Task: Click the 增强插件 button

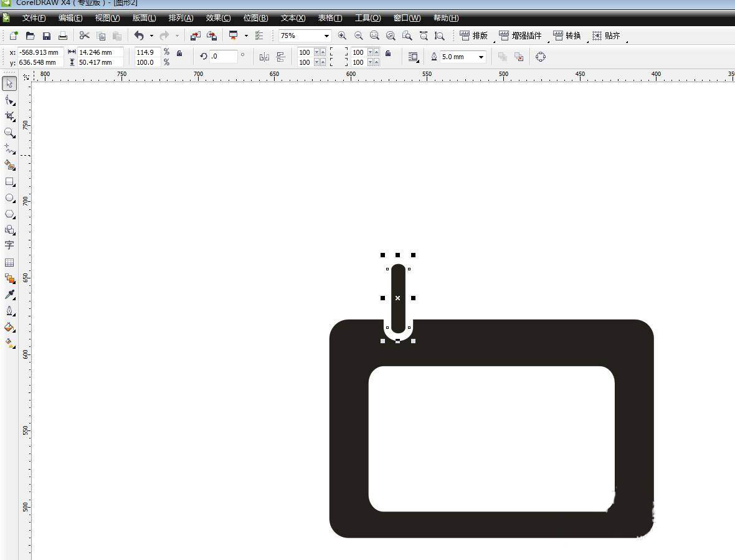Action: pyautogui.click(x=521, y=36)
